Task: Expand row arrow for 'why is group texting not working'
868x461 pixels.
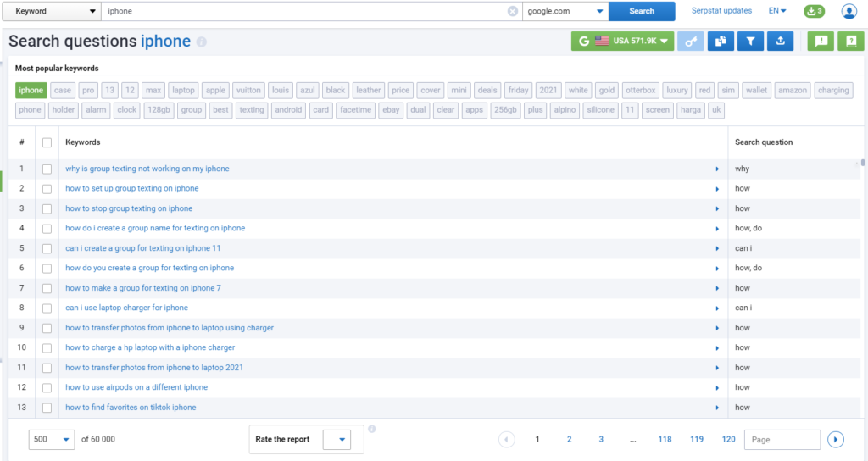Action: point(717,169)
